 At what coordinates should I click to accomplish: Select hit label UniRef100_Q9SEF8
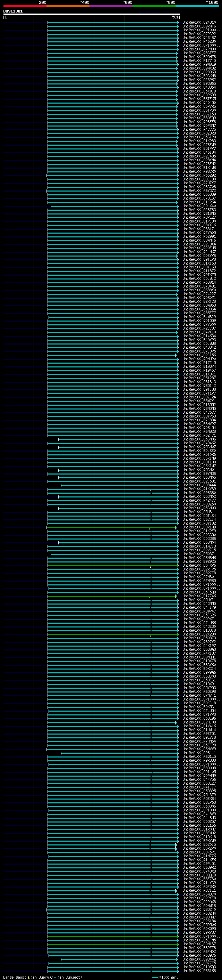[199, 122]
